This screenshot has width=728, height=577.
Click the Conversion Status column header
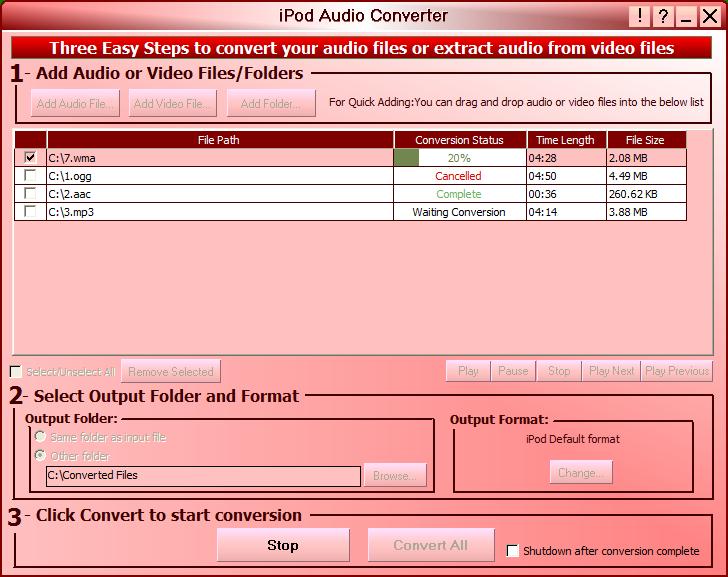coord(460,140)
